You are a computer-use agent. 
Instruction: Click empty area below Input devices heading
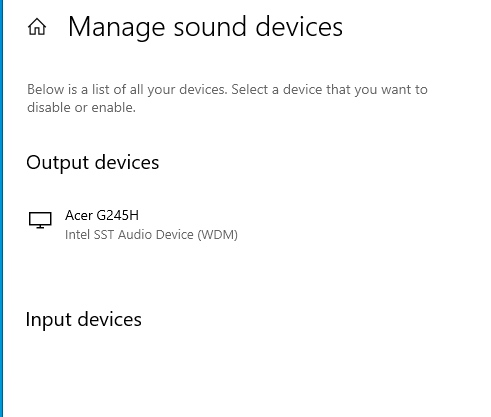[233, 373]
